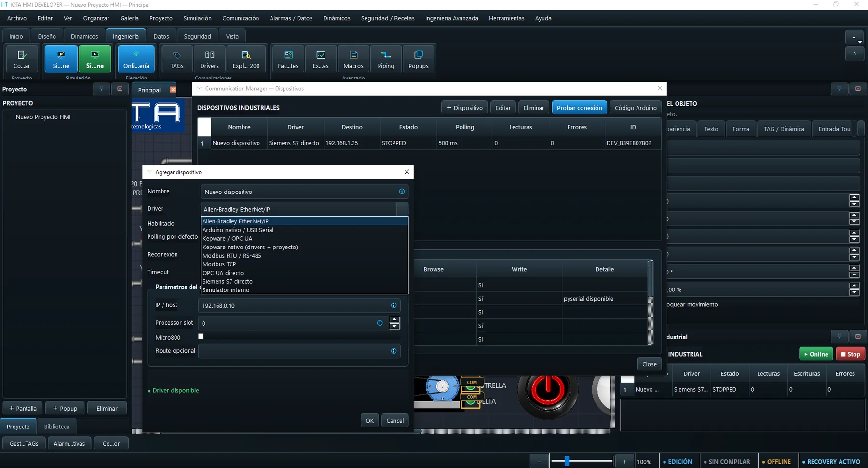Click the blue Si...ne simulation button
The height and width of the screenshot is (468, 868).
61,59
